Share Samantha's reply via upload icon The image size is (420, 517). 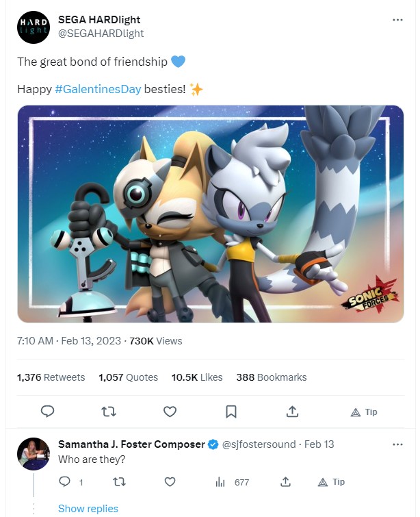285,481
